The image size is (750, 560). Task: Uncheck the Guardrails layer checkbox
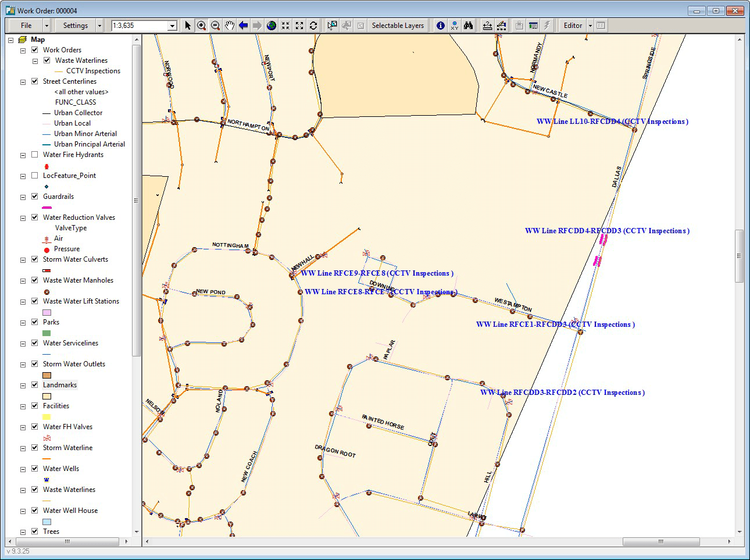34,197
